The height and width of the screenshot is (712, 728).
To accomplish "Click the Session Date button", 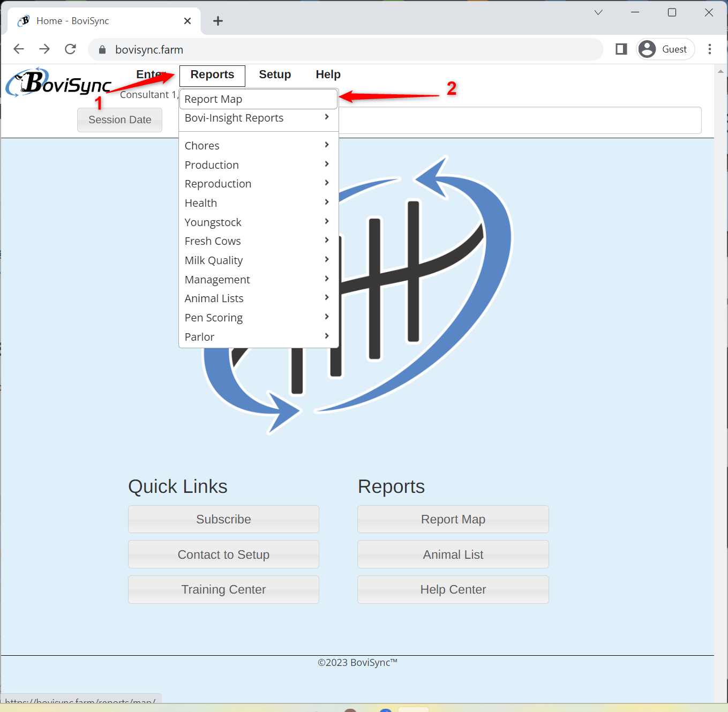I will coord(120,120).
